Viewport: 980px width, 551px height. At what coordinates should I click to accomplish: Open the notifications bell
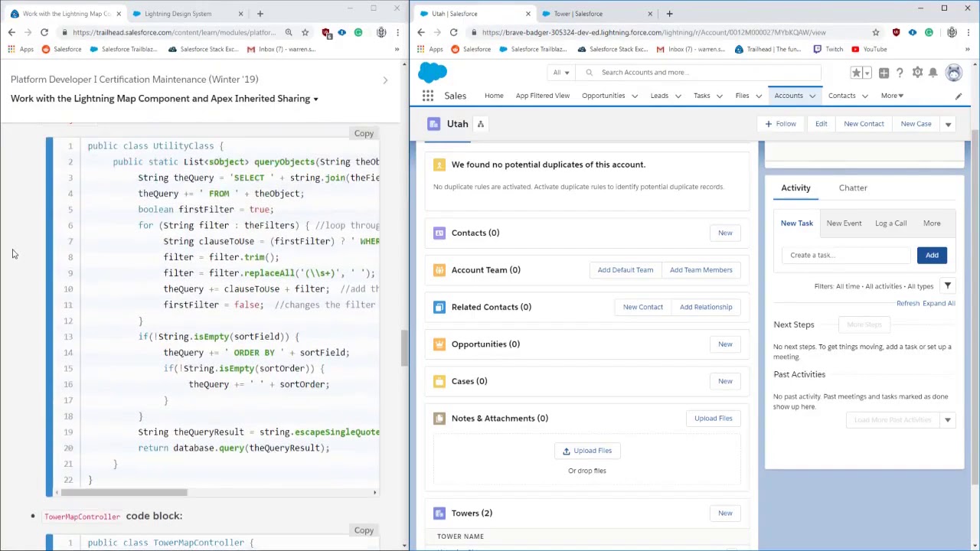pos(933,73)
